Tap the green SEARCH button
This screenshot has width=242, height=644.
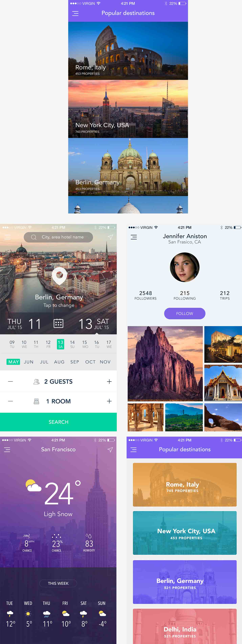pos(58,422)
